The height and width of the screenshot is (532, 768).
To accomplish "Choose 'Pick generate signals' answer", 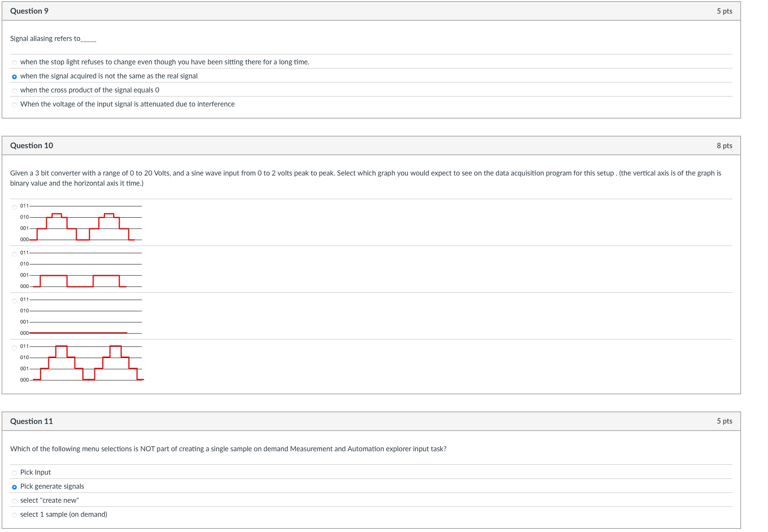I will (14, 486).
